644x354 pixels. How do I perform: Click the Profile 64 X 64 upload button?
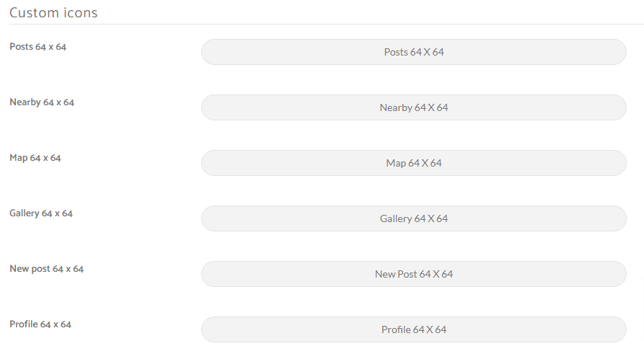tap(414, 329)
